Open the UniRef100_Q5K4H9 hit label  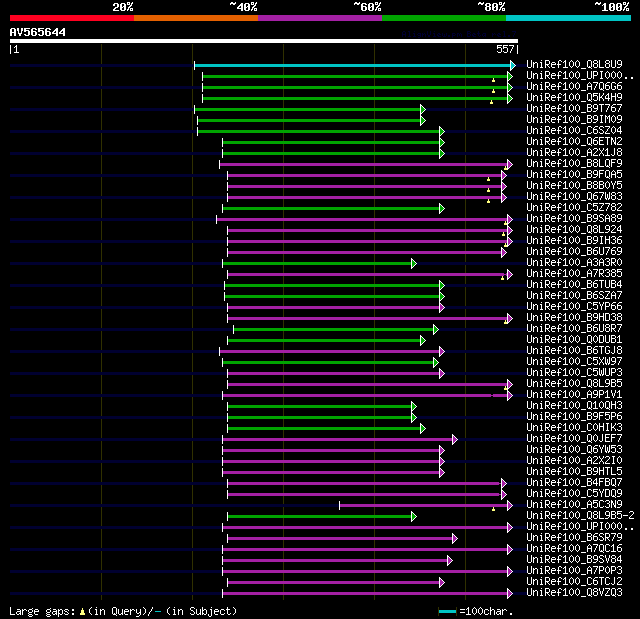pyautogui.click(x=574, y=98)
